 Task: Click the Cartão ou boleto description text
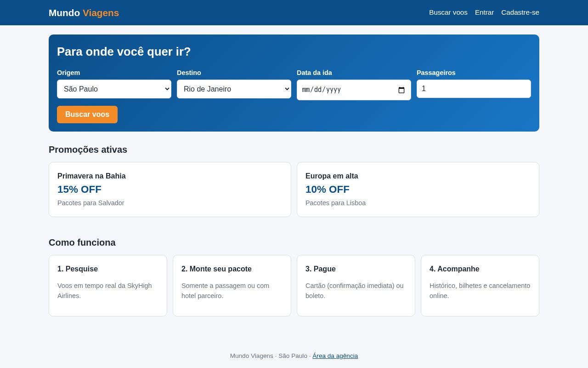click(x=355, y=291)
